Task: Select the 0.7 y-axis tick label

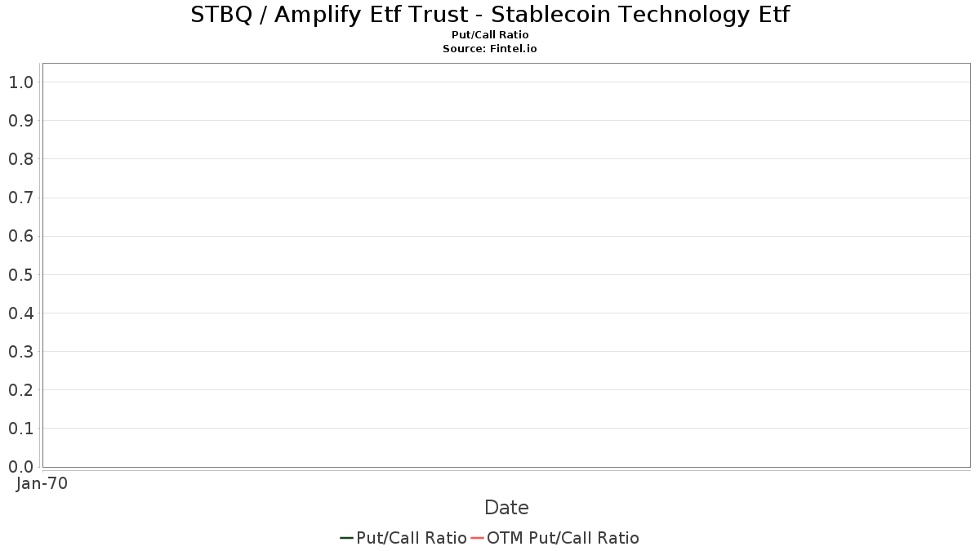Action: (x=20, y=198)
